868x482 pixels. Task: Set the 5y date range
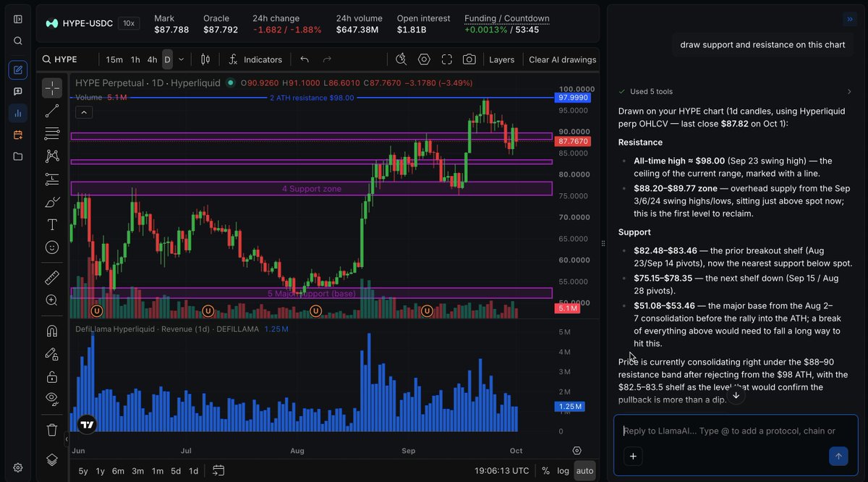(83, 471)
